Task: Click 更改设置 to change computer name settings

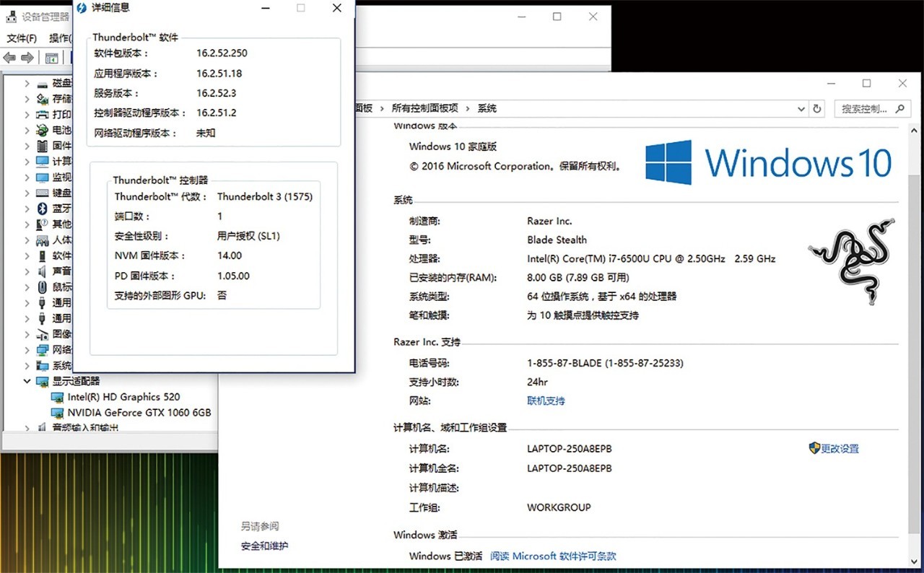Action: click(840, 448)
